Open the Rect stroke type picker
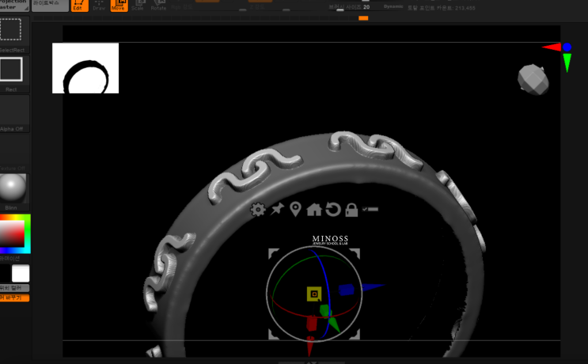 (x=11, y=70)
